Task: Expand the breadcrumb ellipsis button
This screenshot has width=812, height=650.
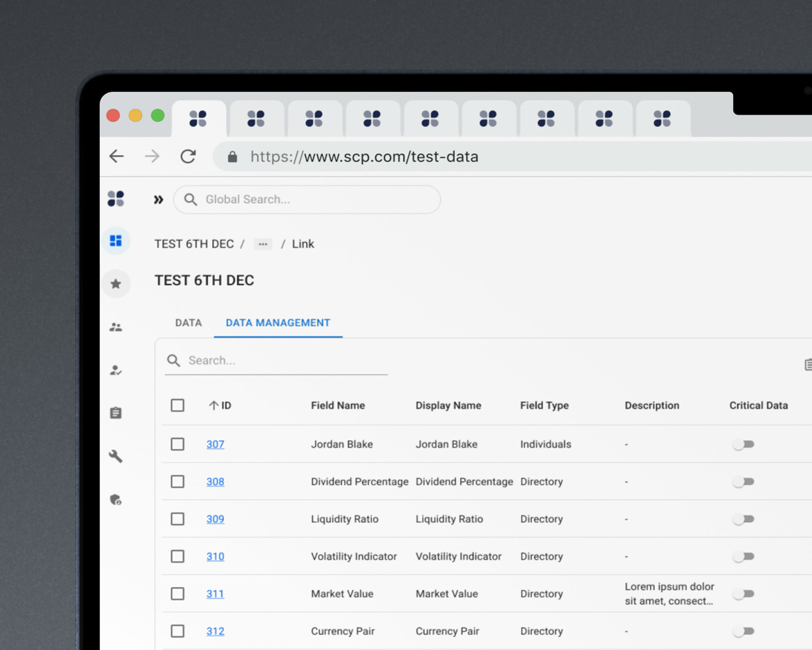Action: pyautogui.click(x=263, y=244)
